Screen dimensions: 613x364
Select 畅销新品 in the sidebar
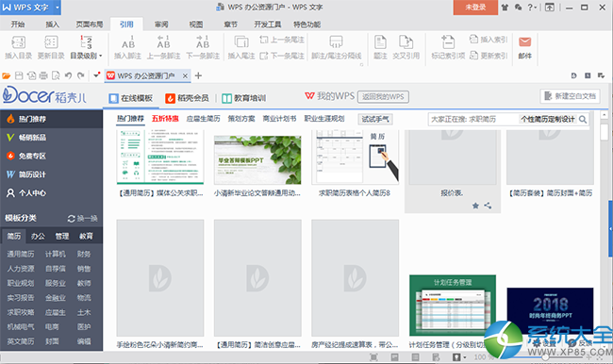pos(51,138)
